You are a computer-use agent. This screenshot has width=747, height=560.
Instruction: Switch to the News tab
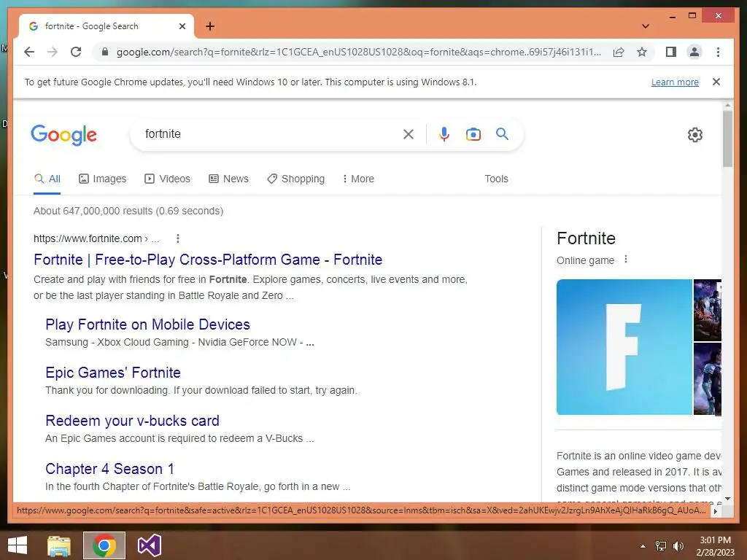pyautogui.click(x=228, y=179)
